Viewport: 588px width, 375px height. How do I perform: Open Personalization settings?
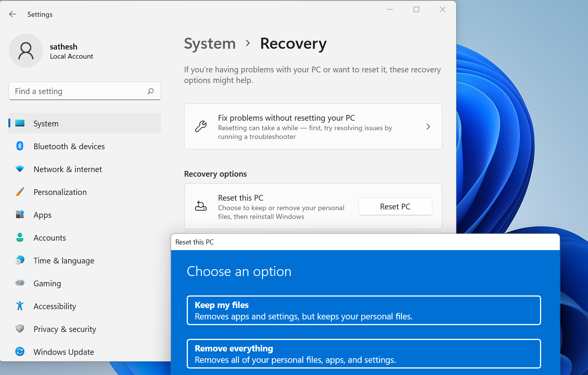pyautogui.click(x=85, y=192)
